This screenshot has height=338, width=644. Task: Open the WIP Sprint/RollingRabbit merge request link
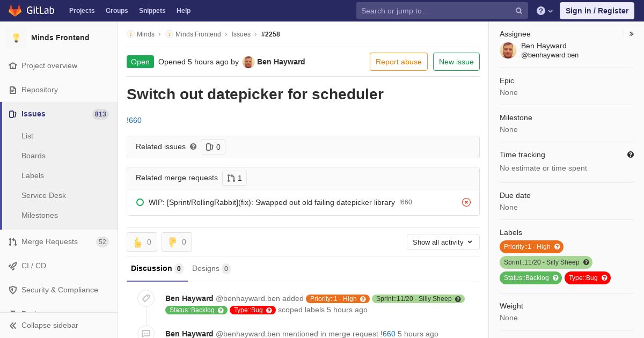pos(272,203)
